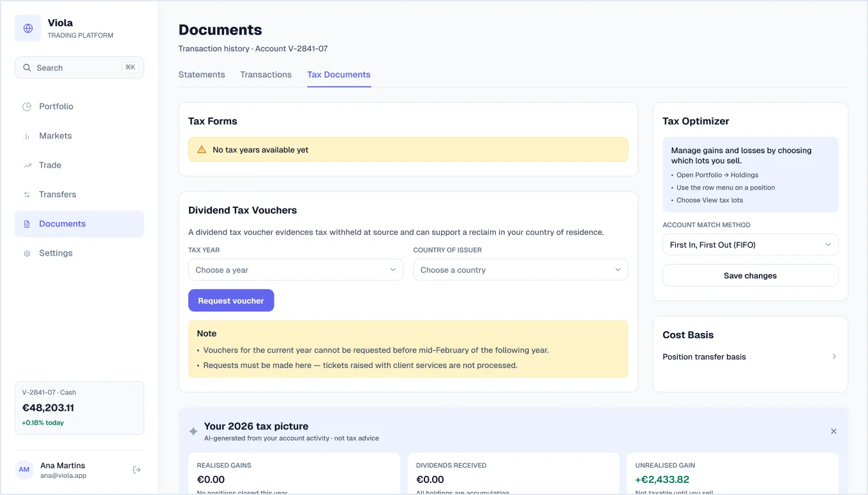The height and width of the screenshot is (495, 868).
Task: Open the Country of Issuer dropdown
Action: tap(520, 270)
